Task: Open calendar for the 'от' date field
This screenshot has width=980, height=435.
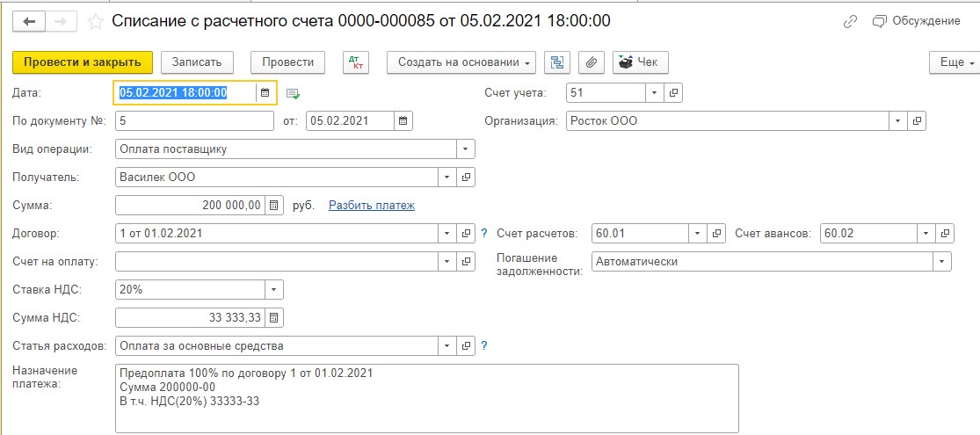Action: pyautogui.click(x=403, y=120)
